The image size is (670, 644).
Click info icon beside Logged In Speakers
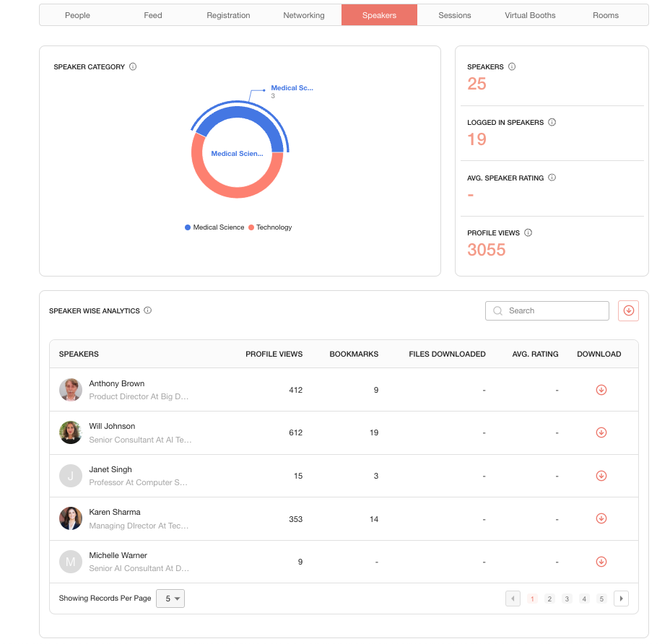552,122
